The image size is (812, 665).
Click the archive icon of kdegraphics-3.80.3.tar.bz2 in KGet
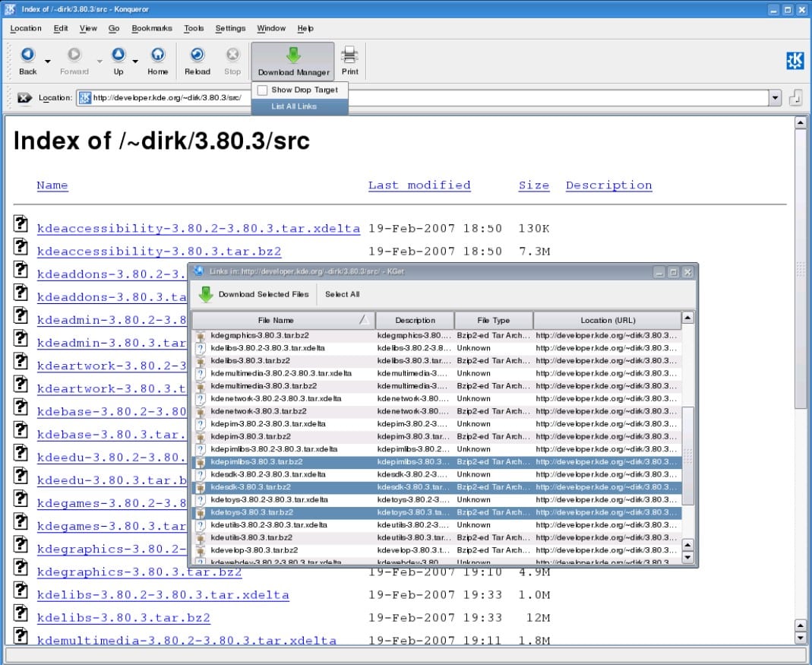201,336
